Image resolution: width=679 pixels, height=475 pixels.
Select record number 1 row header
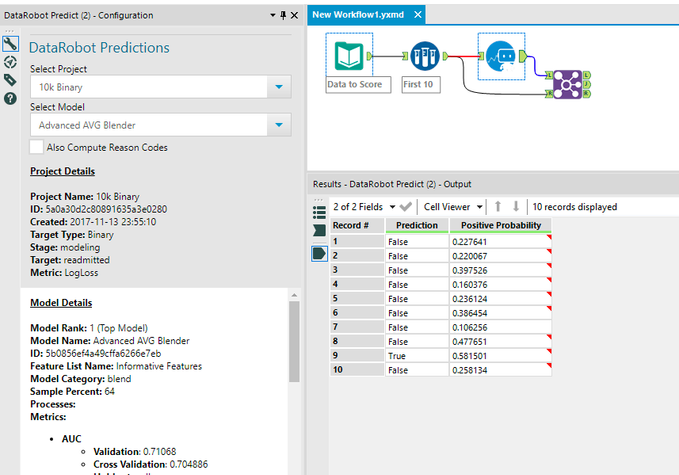[357, 242]
